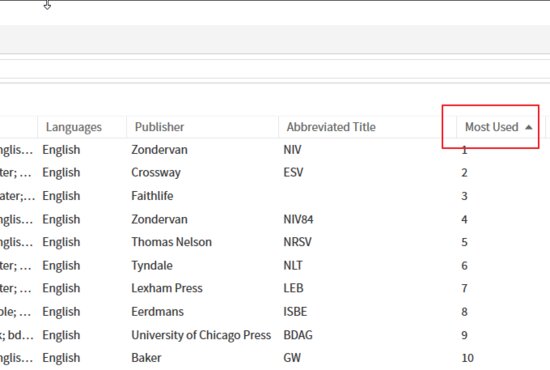Click Most Used rank 10 cell

pos(468,358)
